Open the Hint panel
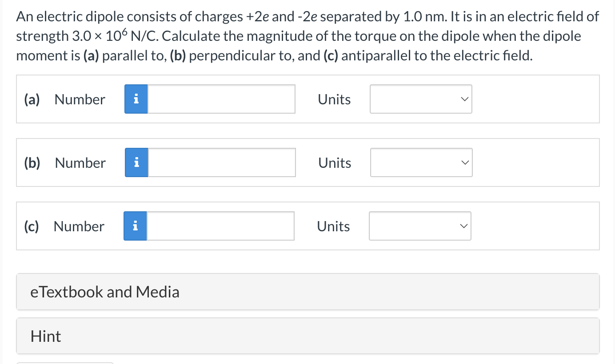 pyautogui.click(x=307, y=336)
